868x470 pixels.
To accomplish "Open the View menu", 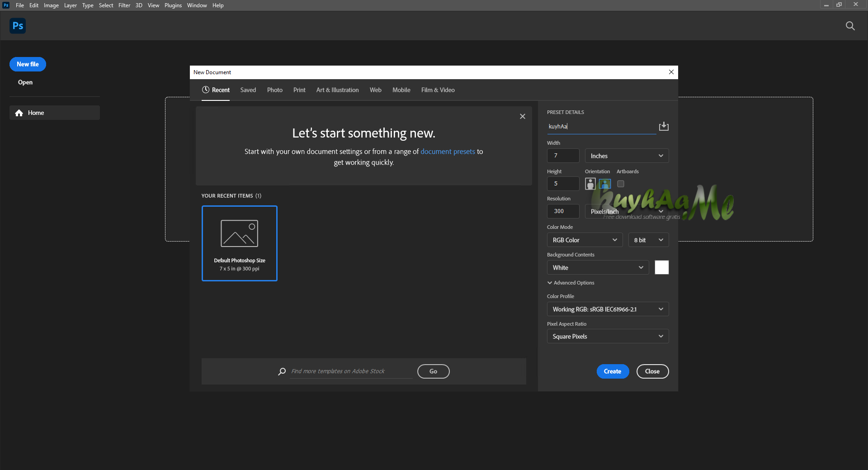I will coord(153,5).
